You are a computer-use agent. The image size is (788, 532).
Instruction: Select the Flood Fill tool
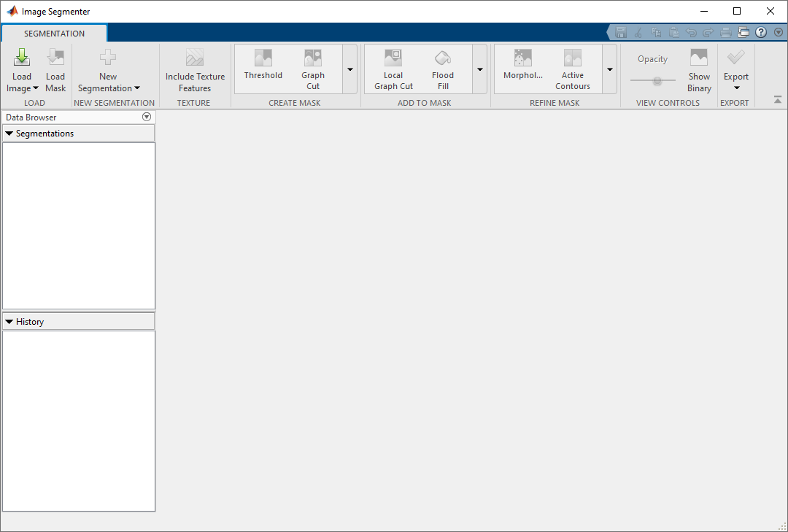point(443,69)
